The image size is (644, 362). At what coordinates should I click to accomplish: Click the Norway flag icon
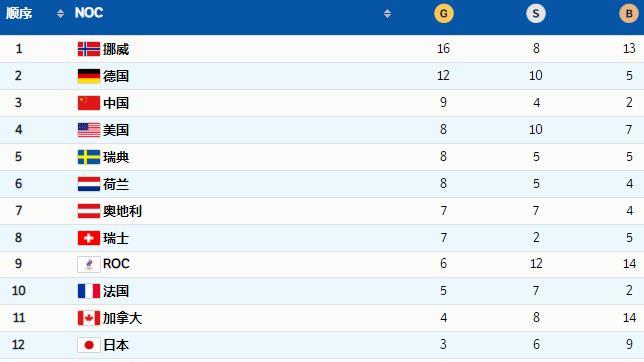point(89,49)
